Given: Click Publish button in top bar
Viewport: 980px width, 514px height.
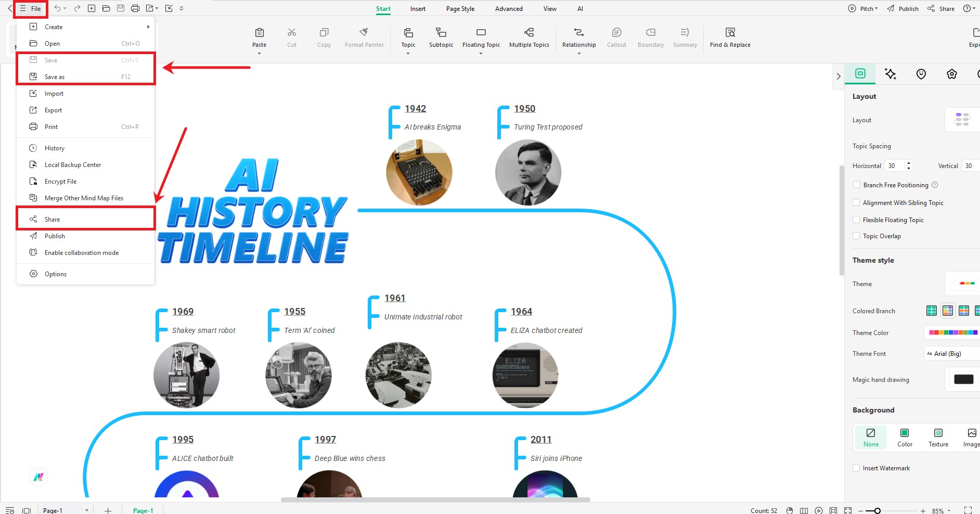Looking at the screenshot, I should [x=903, y=8].
